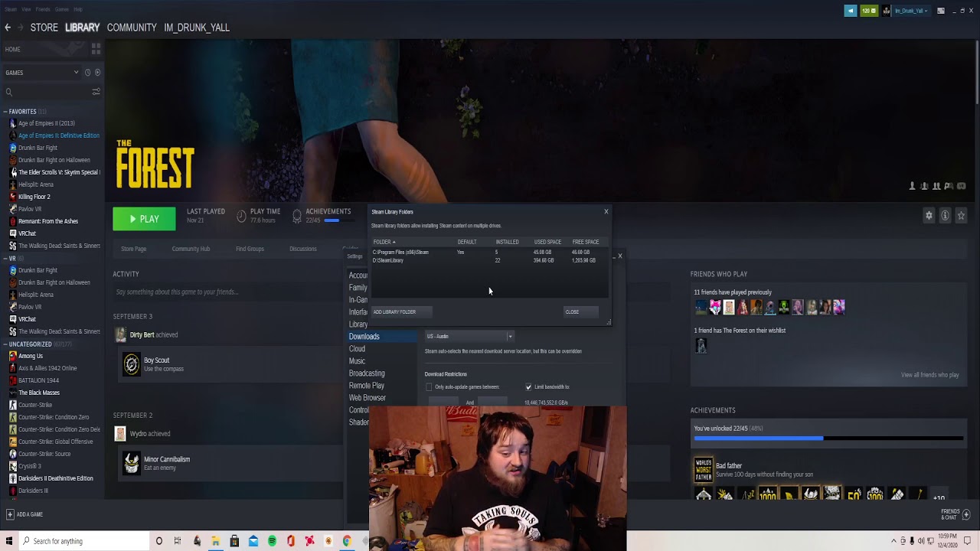Close the Steam Library Folders dialog X
This screenshot has height=551, width=980.
point(606,211)
